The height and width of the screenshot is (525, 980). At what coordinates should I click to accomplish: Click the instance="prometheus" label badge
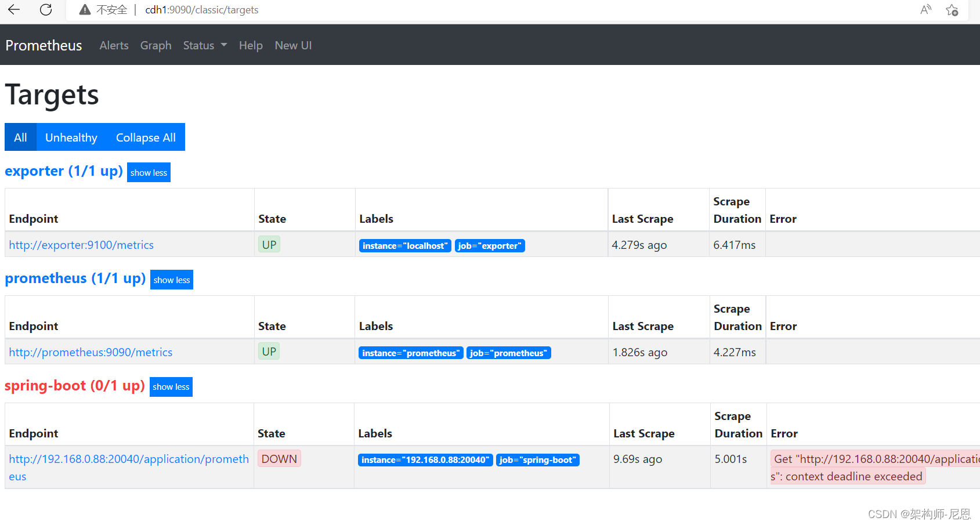tap(411, 353)
